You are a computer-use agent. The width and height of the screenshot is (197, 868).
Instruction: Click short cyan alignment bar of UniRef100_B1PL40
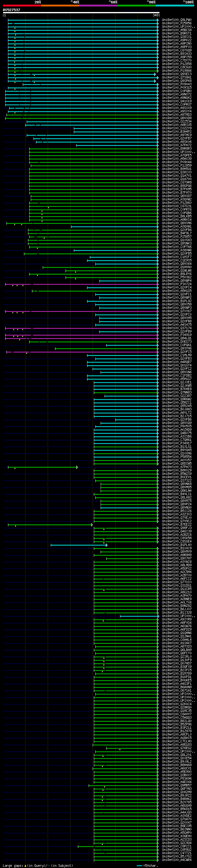[79, 545]
